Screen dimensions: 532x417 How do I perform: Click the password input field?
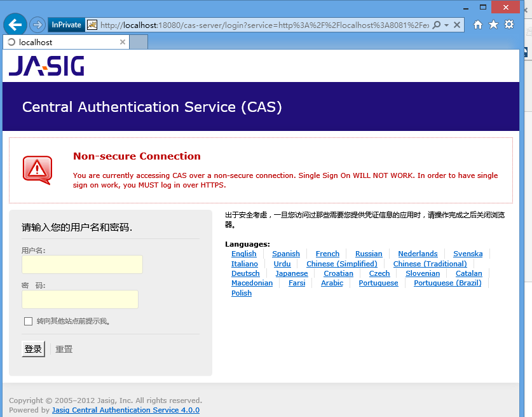[x=80, y=299]
